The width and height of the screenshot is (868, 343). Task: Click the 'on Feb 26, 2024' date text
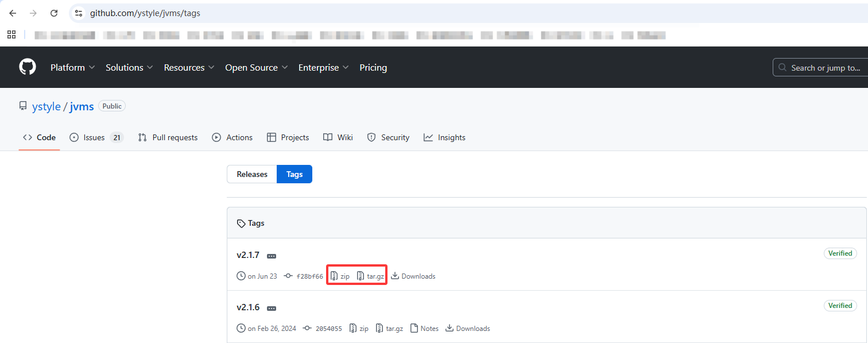pyautogui.click(x=272, y=329)
